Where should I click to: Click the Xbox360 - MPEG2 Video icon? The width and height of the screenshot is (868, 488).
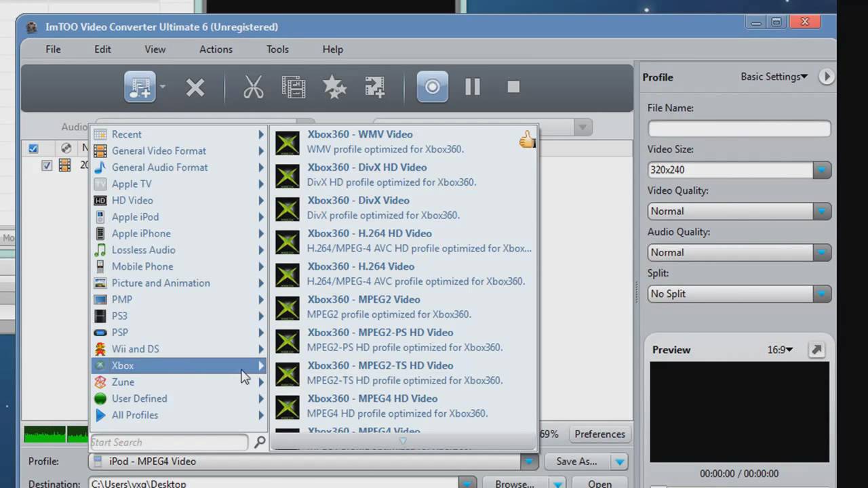click(x=288, y=308)
